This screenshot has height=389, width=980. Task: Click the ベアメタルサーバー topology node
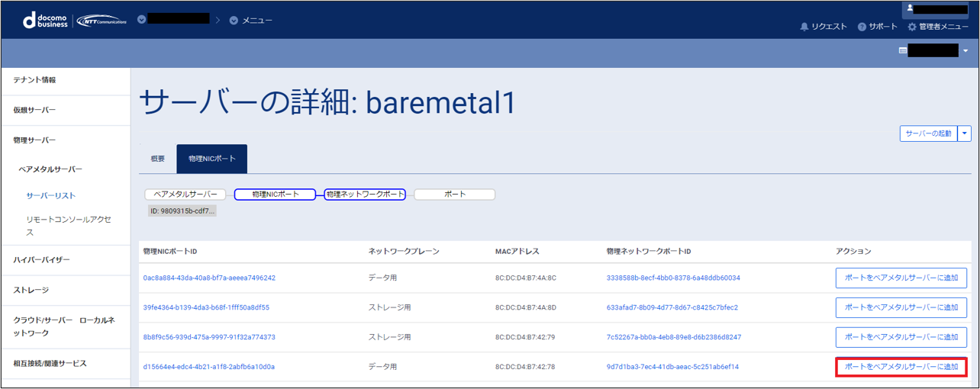[x=185, y=194]
